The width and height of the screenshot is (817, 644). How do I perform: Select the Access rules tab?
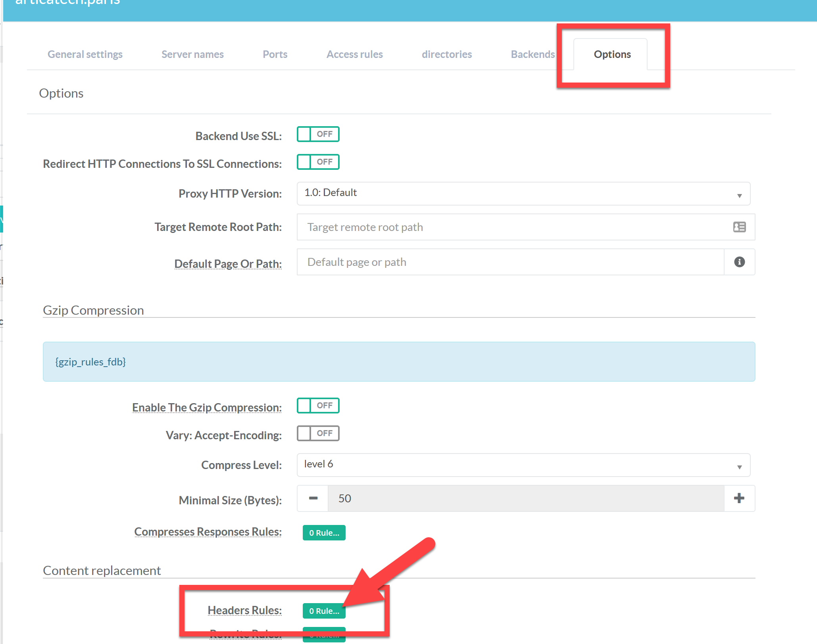(354, 54)
